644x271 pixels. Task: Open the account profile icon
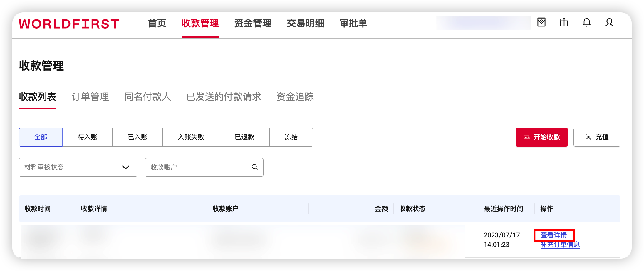tap(609, 23)
